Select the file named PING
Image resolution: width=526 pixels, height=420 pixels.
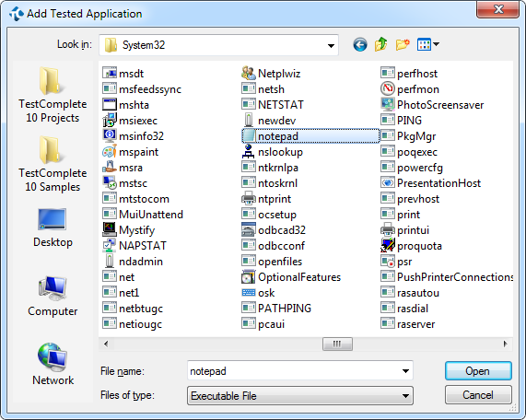402,120
